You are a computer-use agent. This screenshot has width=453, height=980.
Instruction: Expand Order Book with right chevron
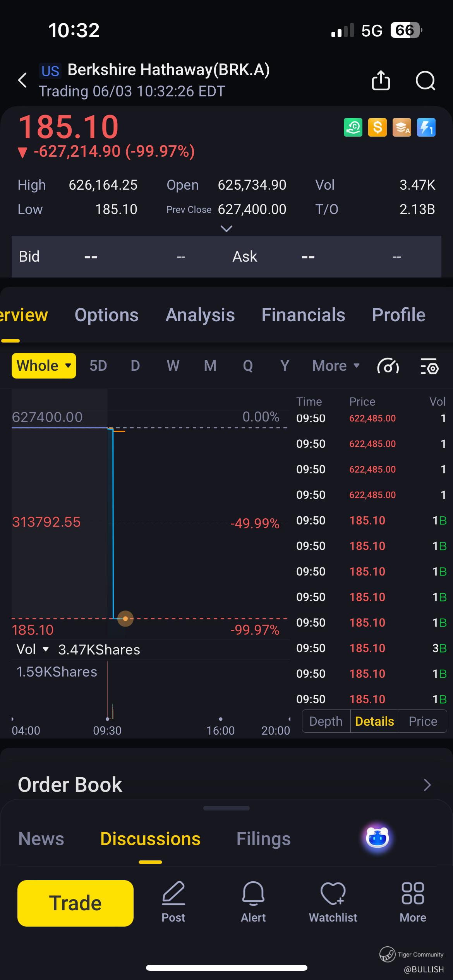pos(427,785)
